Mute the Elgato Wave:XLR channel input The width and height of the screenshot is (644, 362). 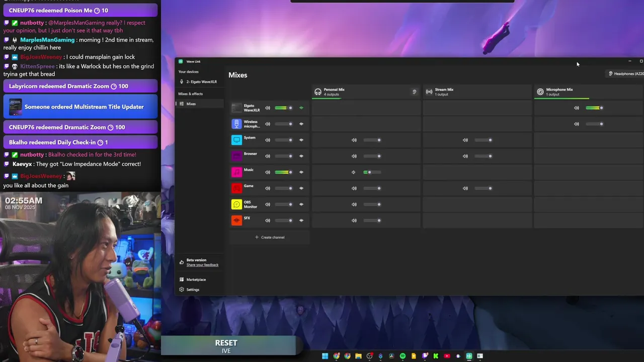click(x=268, y=108)
